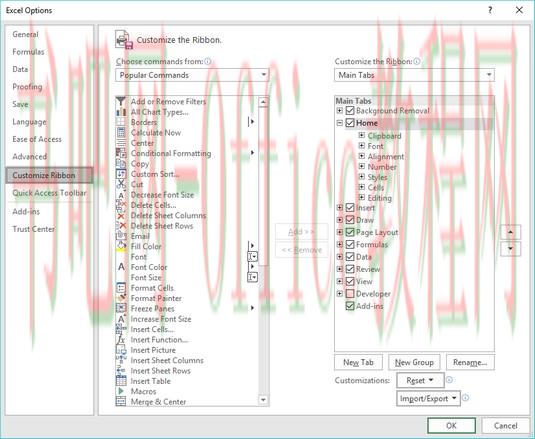Screen dimensions: 535x439
Task: Confirm with the OK button
Action: 451,425
